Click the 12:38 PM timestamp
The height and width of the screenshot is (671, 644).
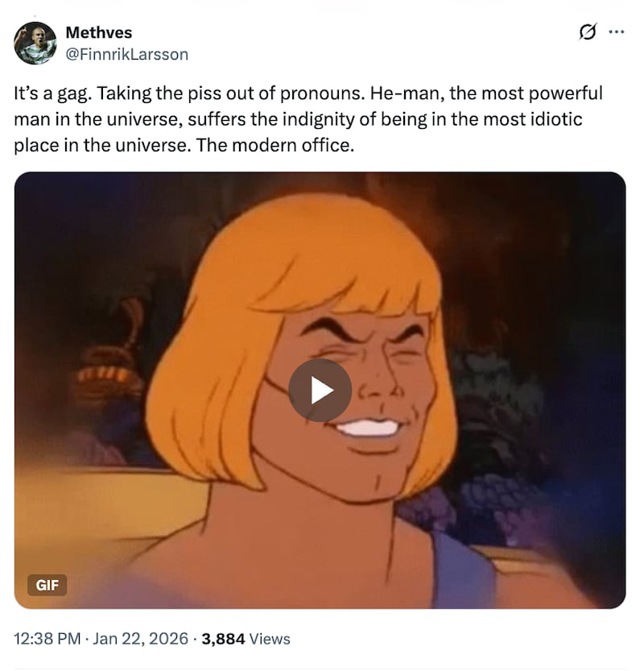pos(48,639)
